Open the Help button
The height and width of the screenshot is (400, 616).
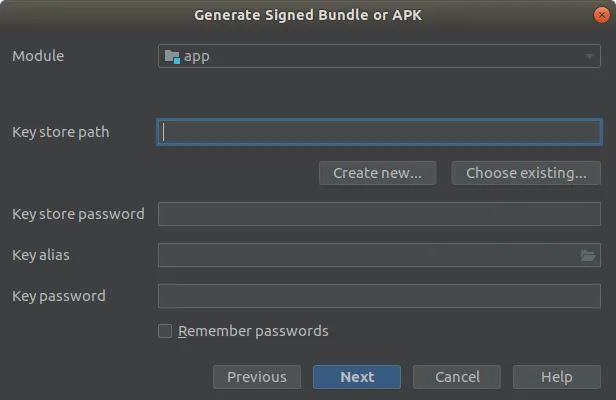[x=557, y=377]
